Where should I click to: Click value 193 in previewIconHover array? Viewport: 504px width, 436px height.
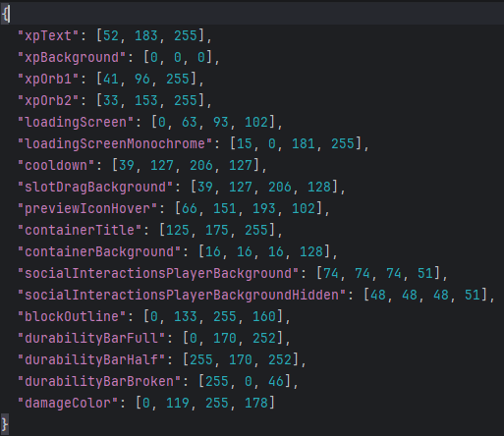click(264, 208)
